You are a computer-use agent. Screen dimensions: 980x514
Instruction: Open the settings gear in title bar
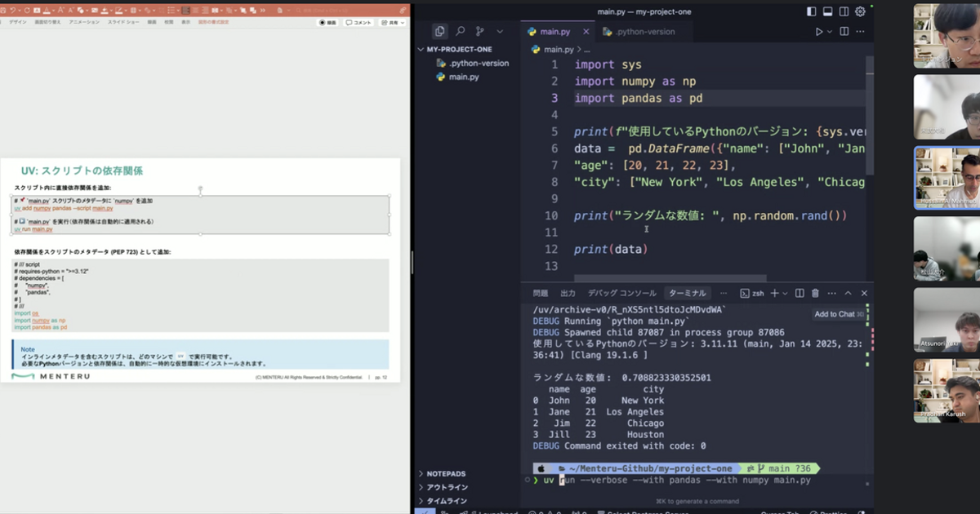click(860, 11)
